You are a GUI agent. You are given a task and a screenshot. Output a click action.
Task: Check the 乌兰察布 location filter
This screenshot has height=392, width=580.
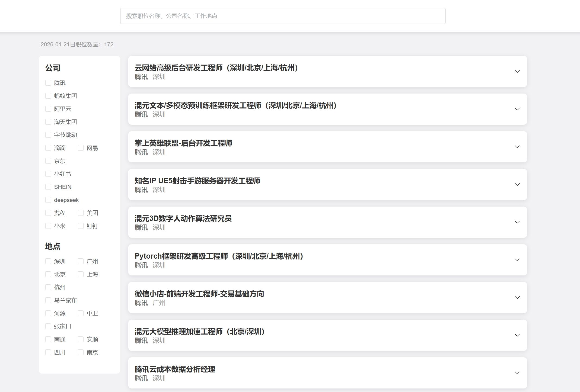[x=48, y=300]
